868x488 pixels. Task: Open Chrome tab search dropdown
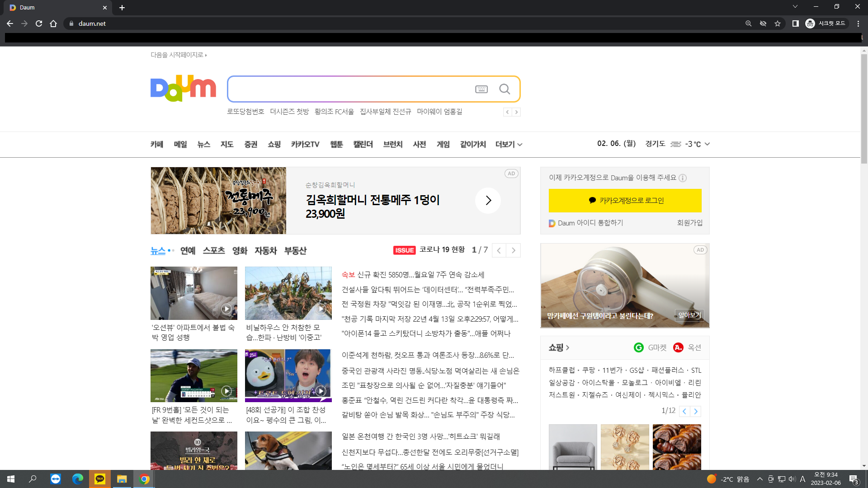click(795, 7)
